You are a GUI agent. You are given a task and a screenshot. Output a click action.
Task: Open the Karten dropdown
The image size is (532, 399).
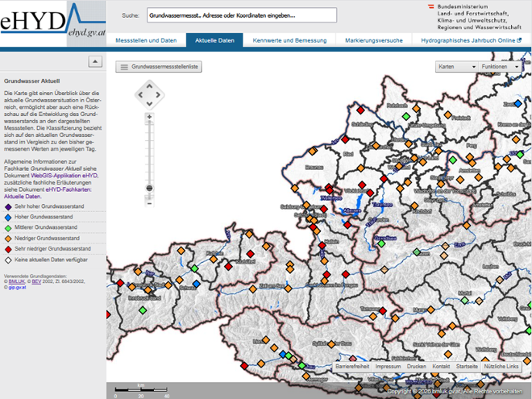click(x=455, y=67)
